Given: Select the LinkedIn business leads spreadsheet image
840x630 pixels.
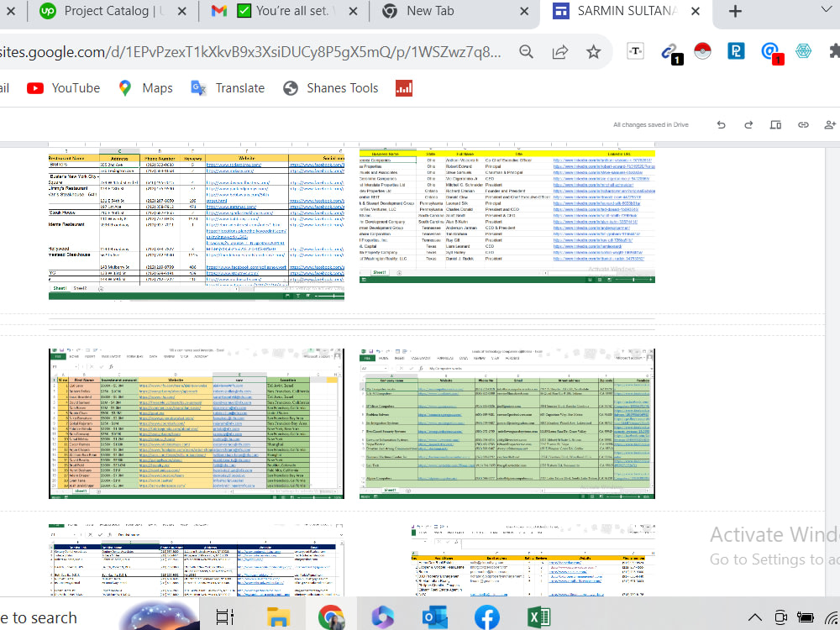Looking at the screenshot, I should (507, 216).
